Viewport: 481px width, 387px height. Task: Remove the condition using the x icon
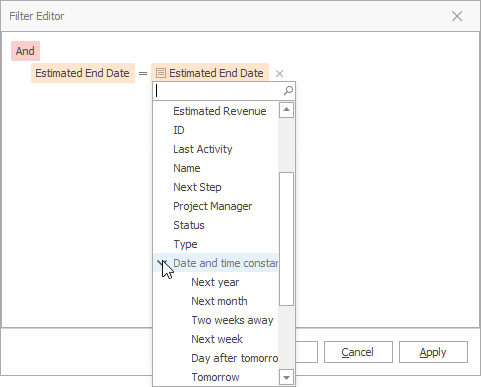point(280,74)
